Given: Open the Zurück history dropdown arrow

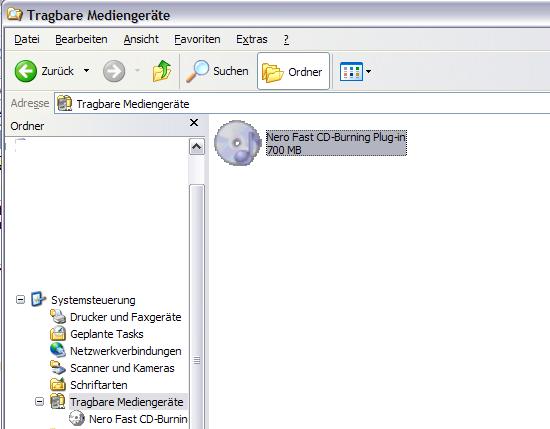Looking at the screenshot, I should [x=86, y=71].
